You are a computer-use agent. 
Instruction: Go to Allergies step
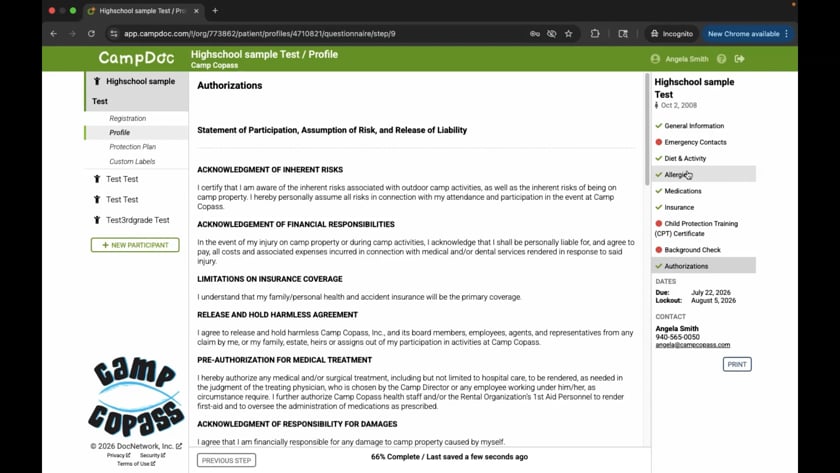point(704,175)
